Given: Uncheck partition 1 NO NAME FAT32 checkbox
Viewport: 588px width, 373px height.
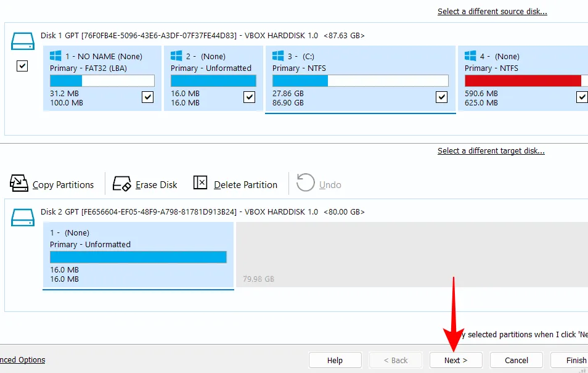Looking at the screenshot, I should [148, 97].
